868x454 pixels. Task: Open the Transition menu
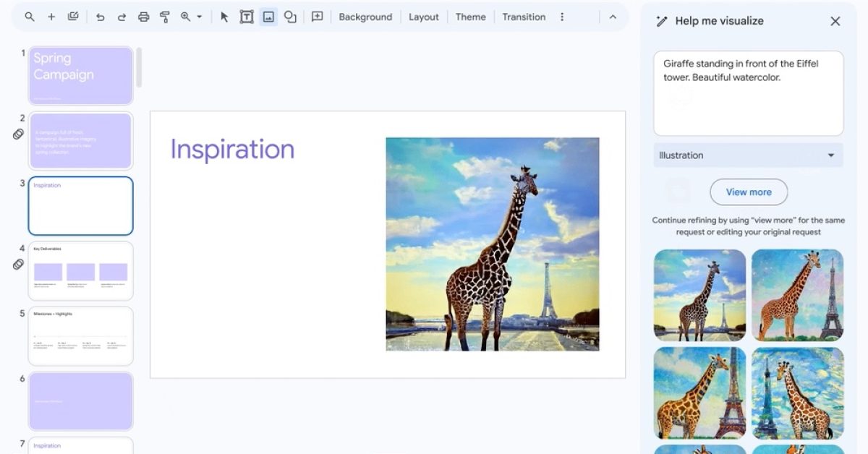[x=524, y=16]
